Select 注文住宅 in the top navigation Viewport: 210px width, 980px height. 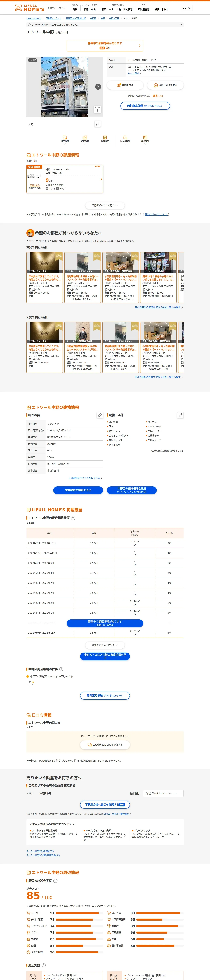(x=128, y=9)
